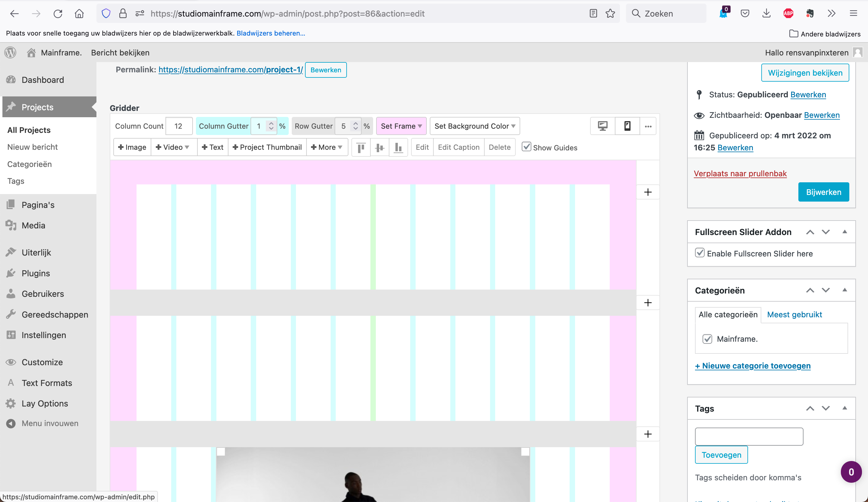Screen dimensions: 868x502
Task: Click the blue Bijwerken button
Action: click(823, 192)
